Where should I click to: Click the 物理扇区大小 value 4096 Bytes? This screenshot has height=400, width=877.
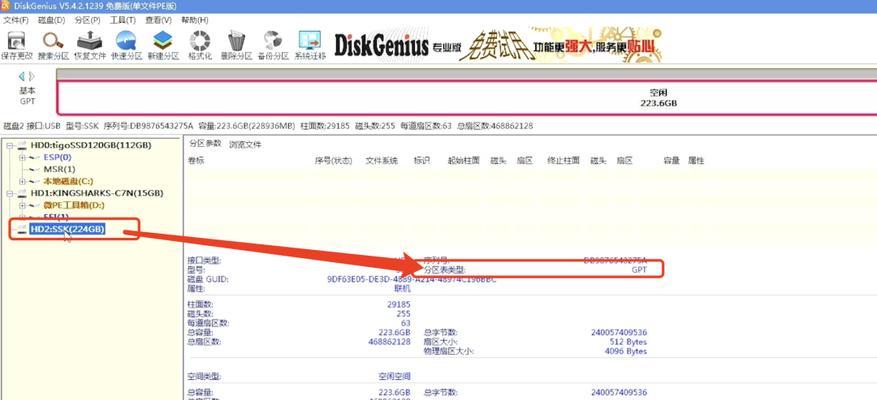click(x=625, y=351)
